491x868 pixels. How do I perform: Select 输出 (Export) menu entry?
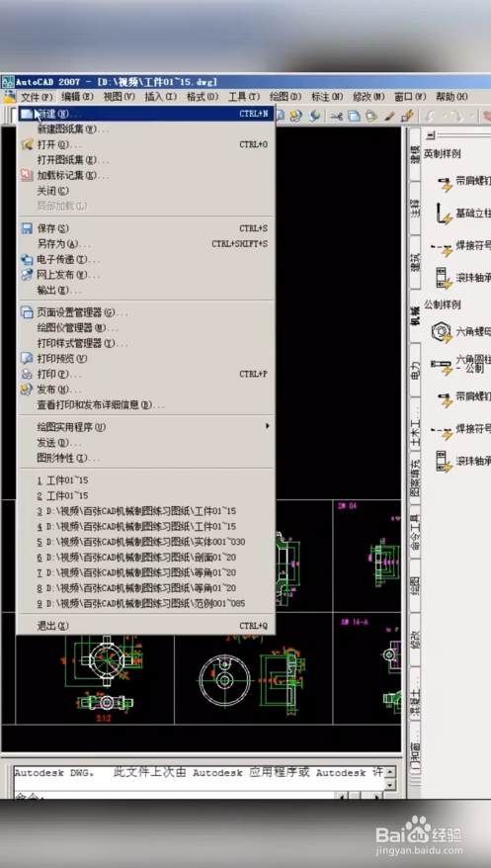[x=146, y=290]
